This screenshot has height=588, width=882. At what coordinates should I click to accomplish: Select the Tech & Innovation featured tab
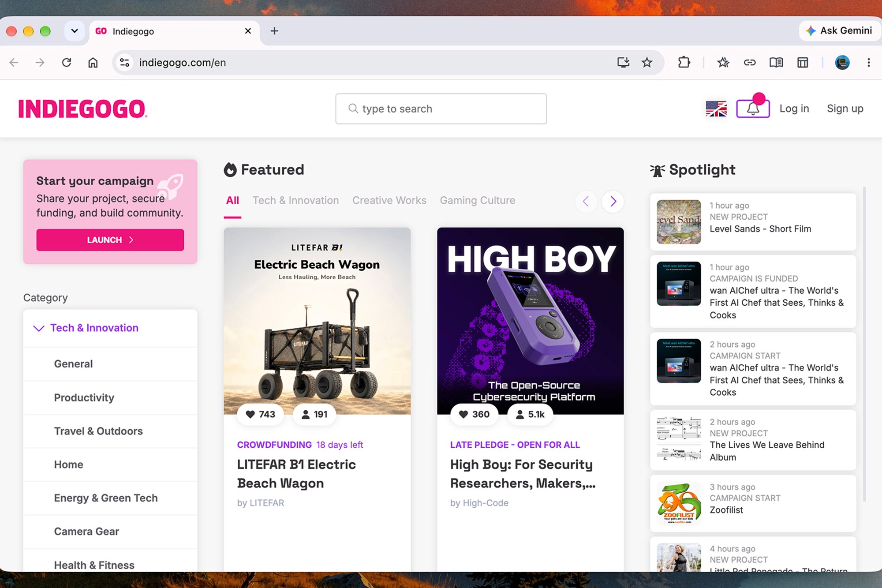coord(295,201)
